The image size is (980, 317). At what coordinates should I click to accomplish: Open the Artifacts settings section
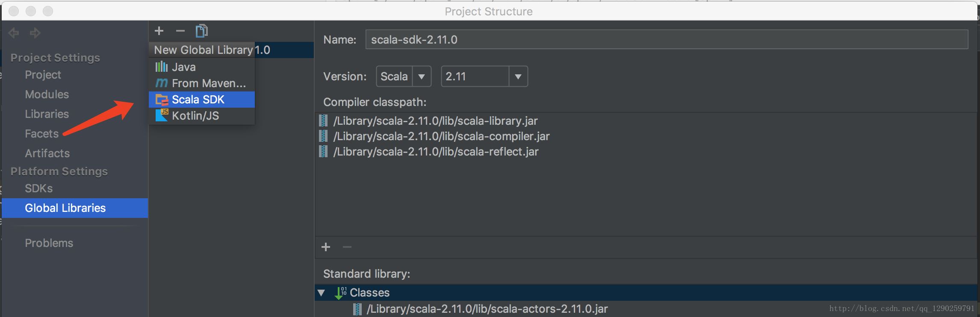coord(47,153)
